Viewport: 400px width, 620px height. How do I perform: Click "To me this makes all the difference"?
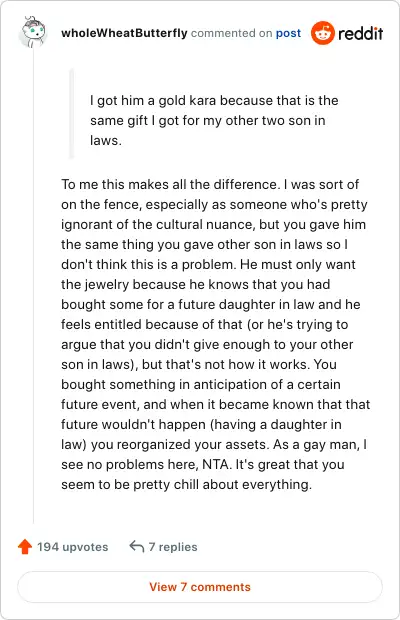169,184
